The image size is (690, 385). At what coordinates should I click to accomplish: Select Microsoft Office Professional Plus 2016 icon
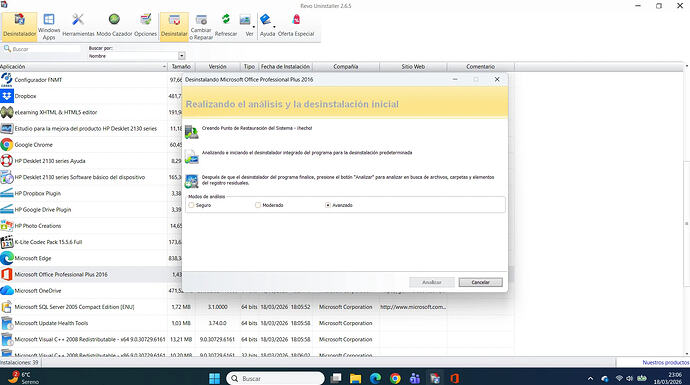7,274
